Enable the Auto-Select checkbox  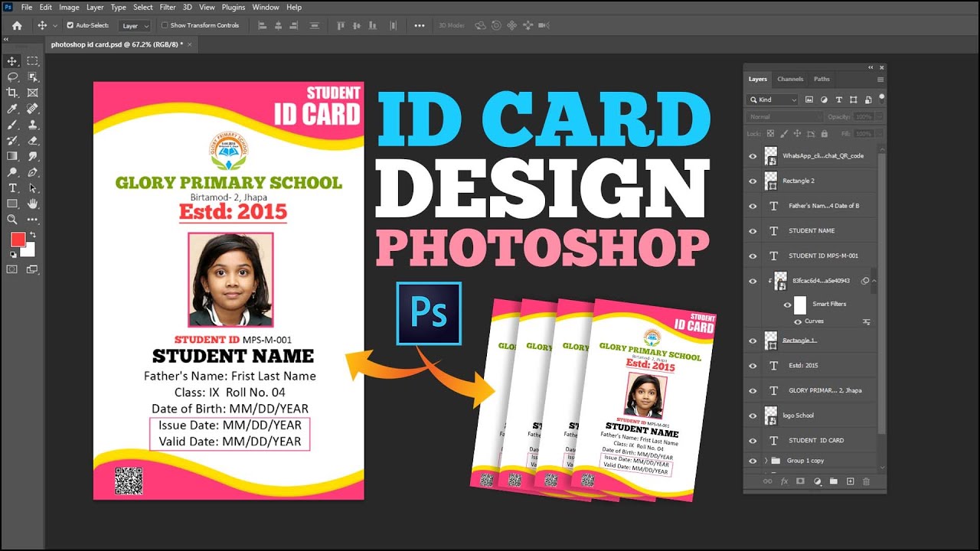(70, 25)
